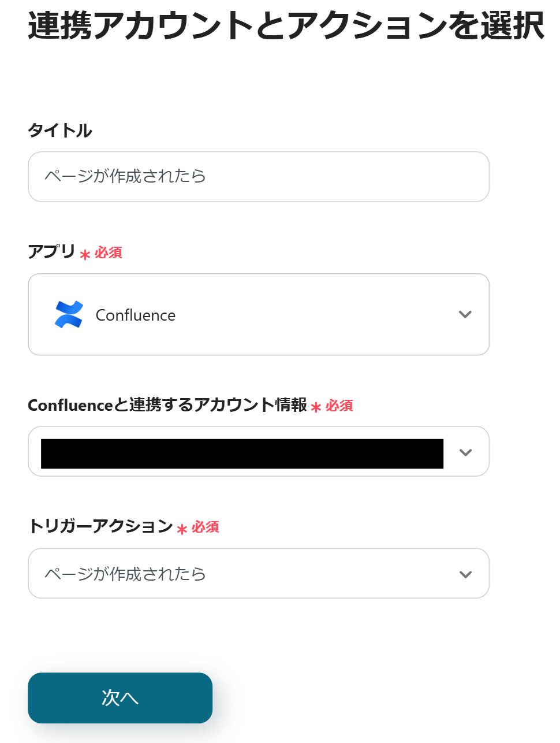Click the 必須 marker beside トリガーアクション
This screenshot has height=743, width=560.
[206, 527]
